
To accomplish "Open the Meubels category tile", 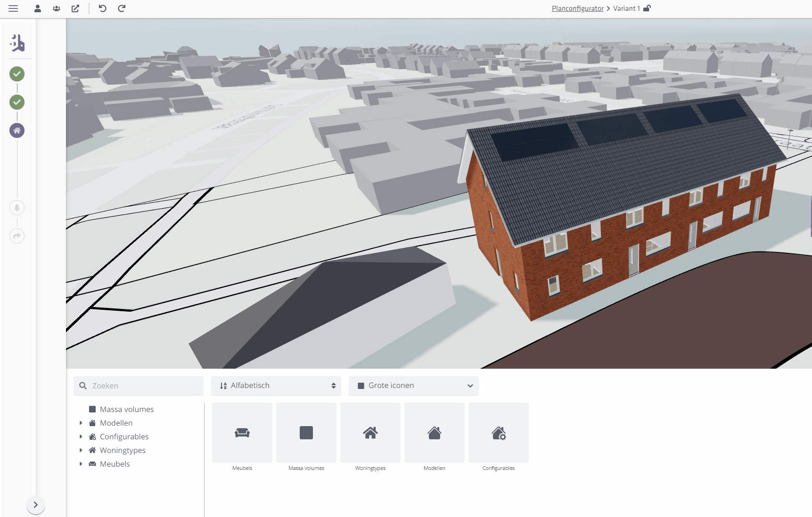I will pos(242,433).
